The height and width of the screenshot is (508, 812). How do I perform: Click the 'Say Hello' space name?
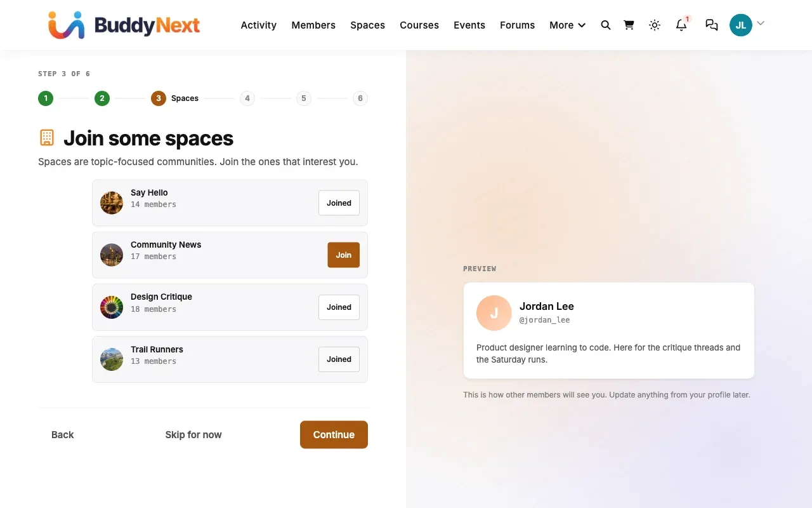coord(149,192)
